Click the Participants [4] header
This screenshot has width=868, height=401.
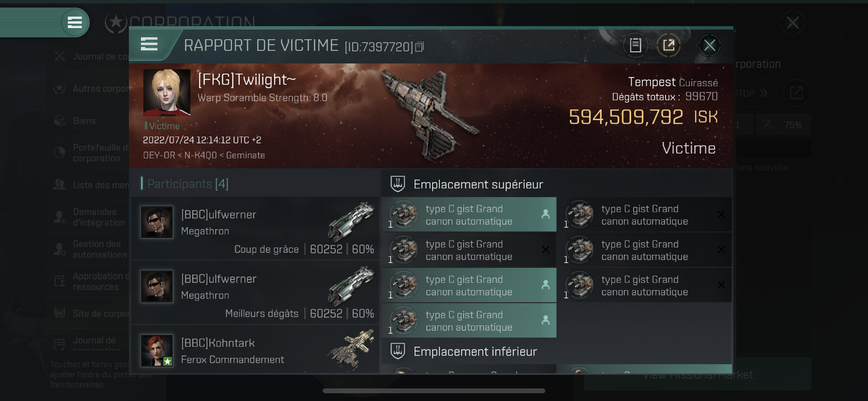(x=188, y=184)
